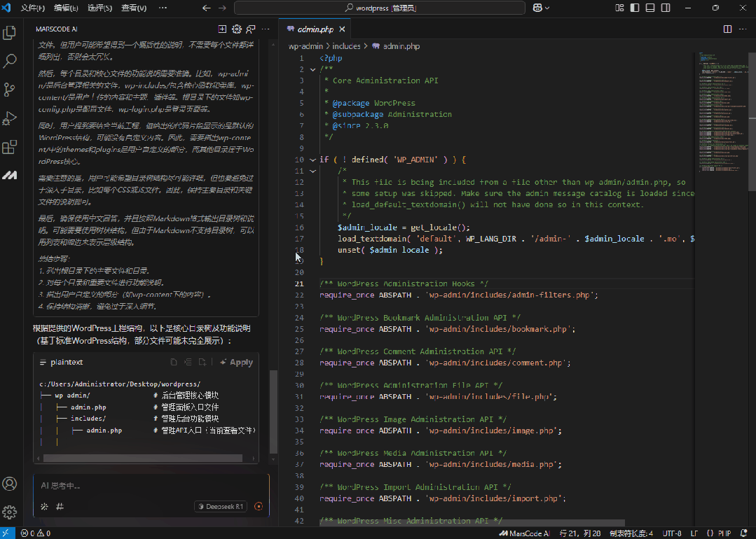
Task: Collapse the if block fold at line 10
Action: tap(313, 160)
